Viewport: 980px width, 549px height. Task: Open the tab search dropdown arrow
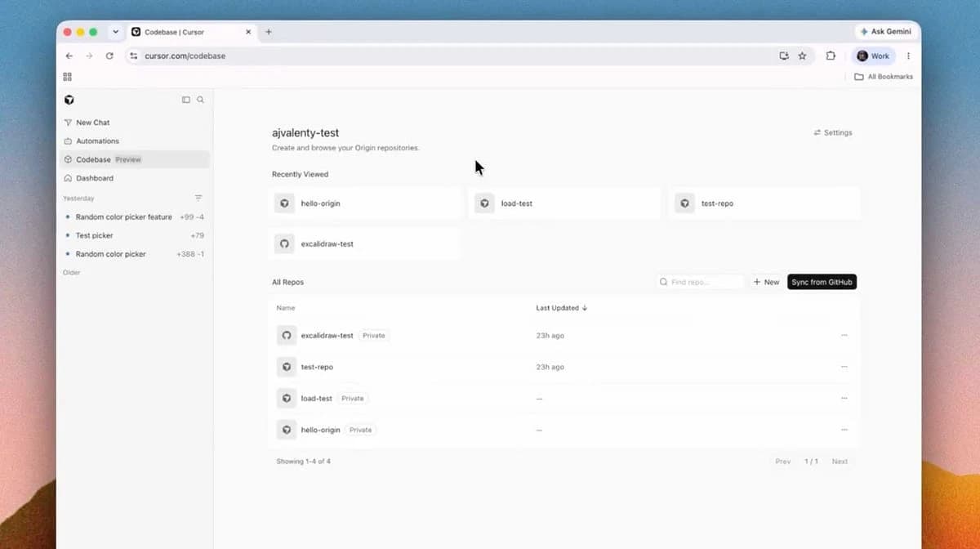[x=115, y=32]
